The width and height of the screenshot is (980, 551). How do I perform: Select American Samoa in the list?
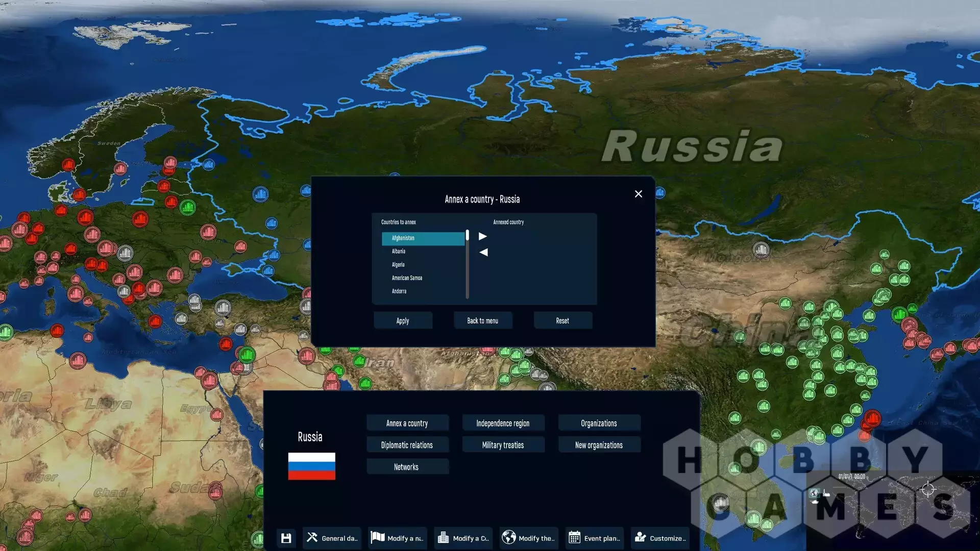click(x=423, y=278)
